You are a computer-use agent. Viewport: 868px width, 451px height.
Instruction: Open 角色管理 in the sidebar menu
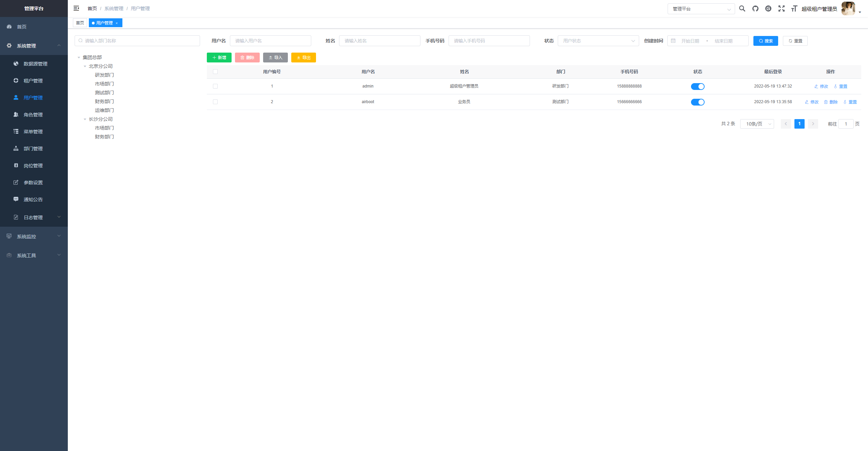[33, 115]
